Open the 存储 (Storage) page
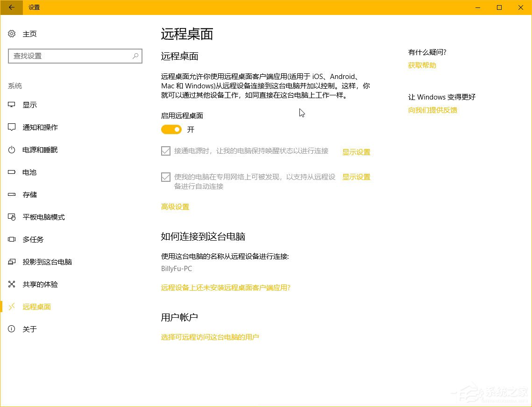The width and height of the screenshot is (532, 407). pyautogui.click(x=29, y=194)
